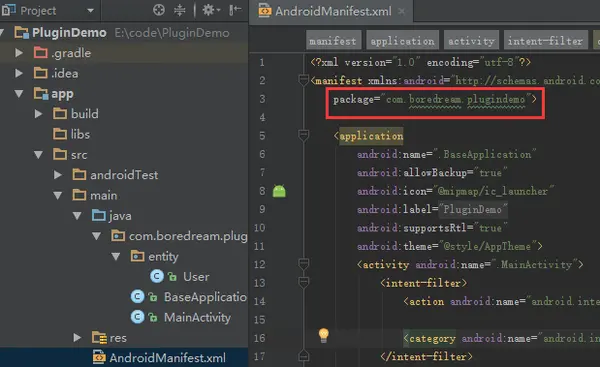Click the fold end marker at line 17
600x367 pixels.
[303, 356]
